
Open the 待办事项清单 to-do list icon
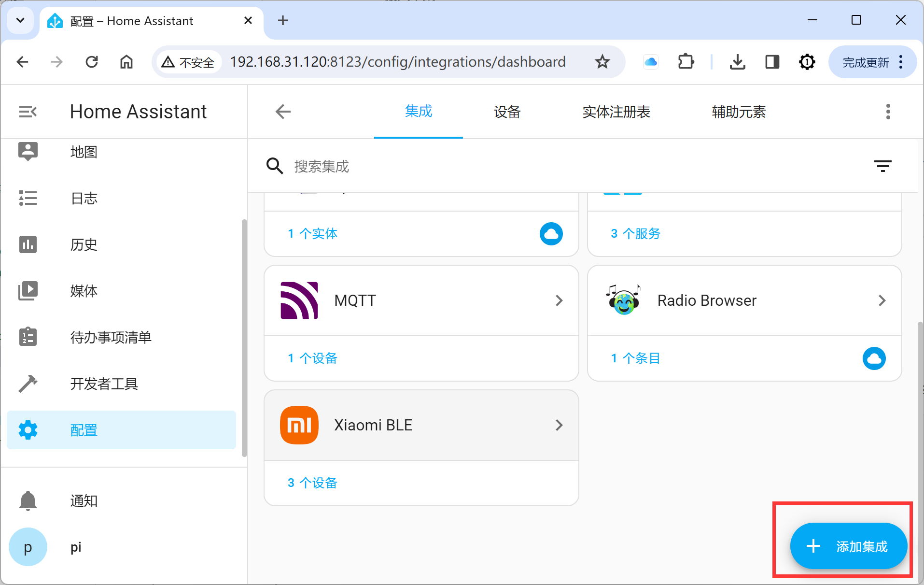click(x=28, y=337)
